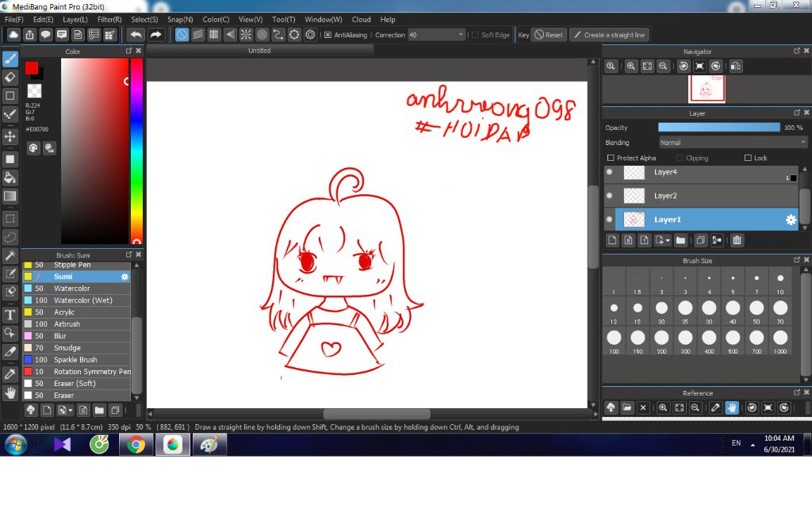Undock the Brush Size panel
The width and height of the screenshot is (812, 524).
(x=797, y=260)
